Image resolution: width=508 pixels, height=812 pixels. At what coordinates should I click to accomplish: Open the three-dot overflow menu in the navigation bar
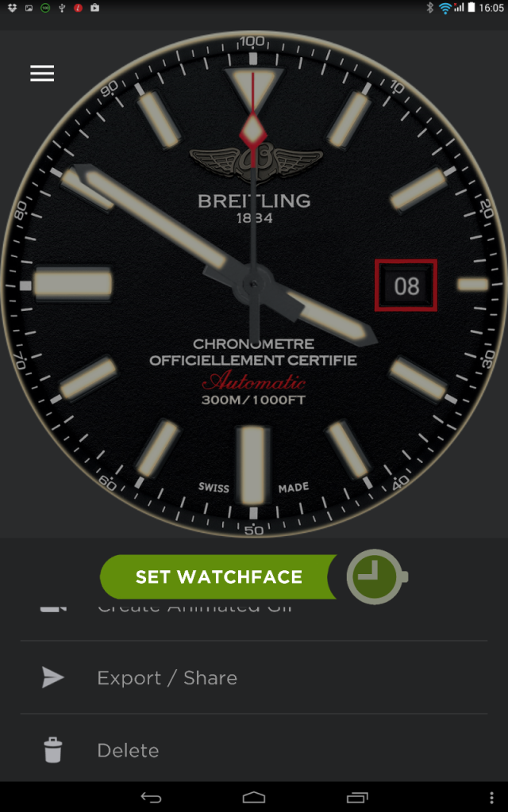click(x=492, y=798)
